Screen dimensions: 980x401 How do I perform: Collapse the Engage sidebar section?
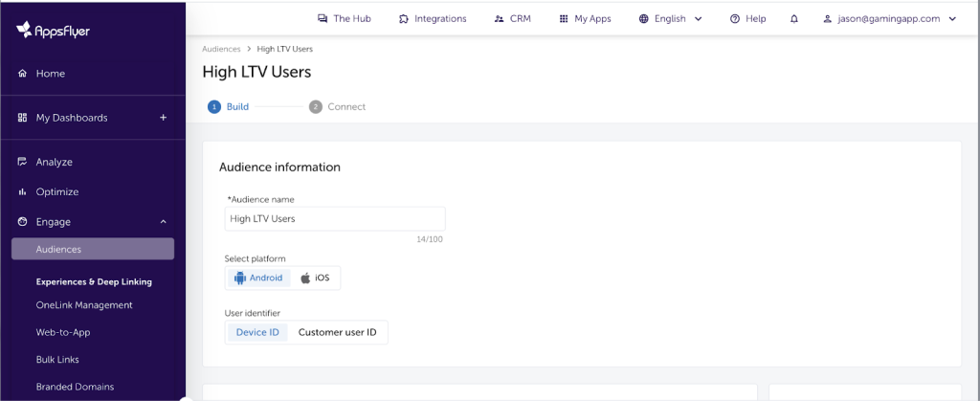pos(163,222)
